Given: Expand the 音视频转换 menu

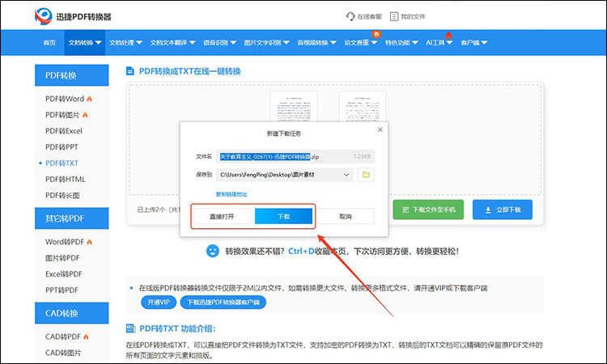Looking at the screenshot, I should 316,43.
